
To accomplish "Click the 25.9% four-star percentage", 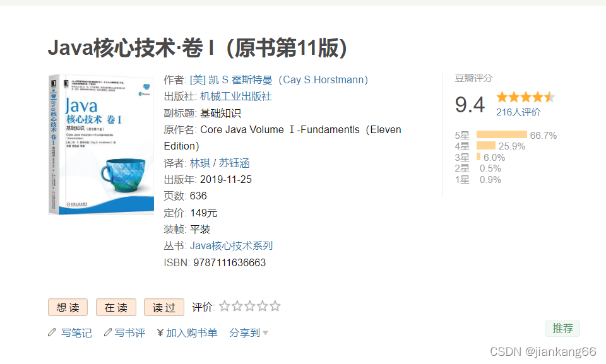I will click(x=512, y=146).
